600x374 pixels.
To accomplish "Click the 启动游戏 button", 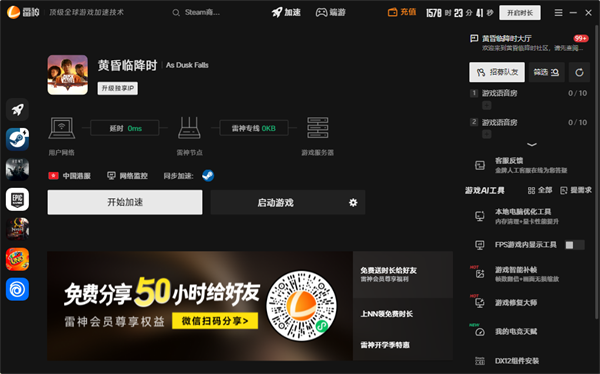I will [276, 203].
